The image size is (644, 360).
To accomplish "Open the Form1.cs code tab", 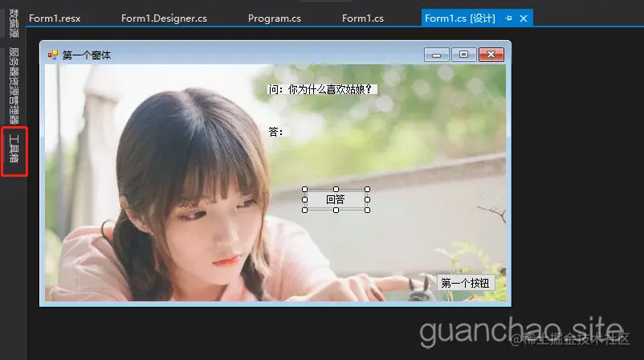I will pos(363,18).
